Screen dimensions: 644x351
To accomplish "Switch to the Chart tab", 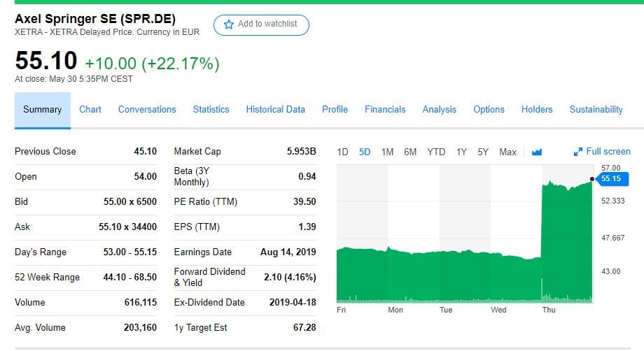I will point(90,110).
